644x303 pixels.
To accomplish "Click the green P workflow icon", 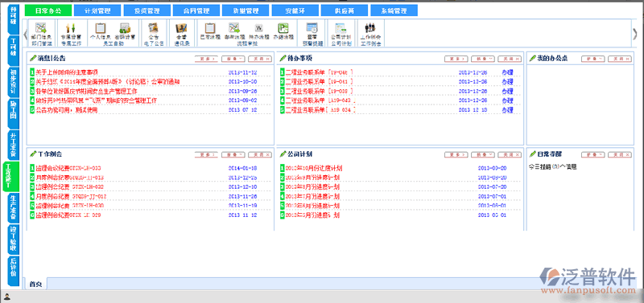I will tap(283, 28).
